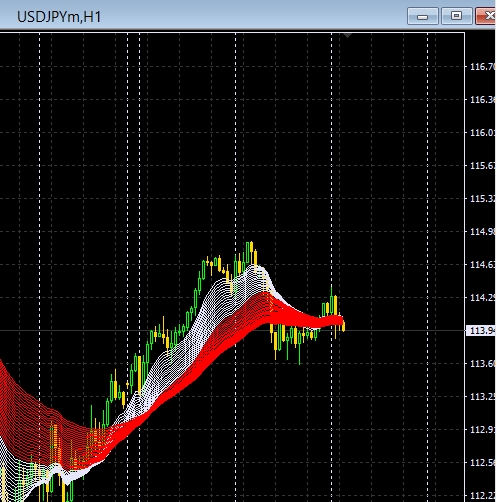Image resolution: width=497 pixels, height=502 pixels.
Task: Click the 112.9 price scale label
Action: tap(483, 430)
